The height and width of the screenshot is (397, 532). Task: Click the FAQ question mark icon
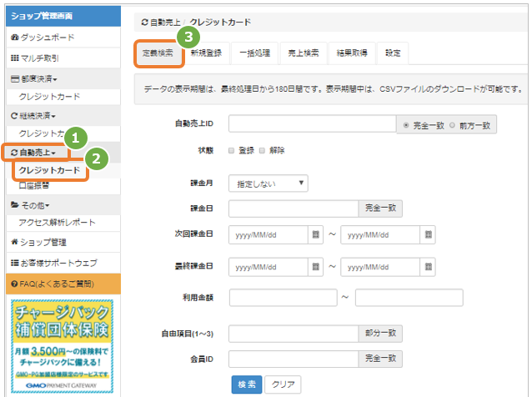(14, 284)
